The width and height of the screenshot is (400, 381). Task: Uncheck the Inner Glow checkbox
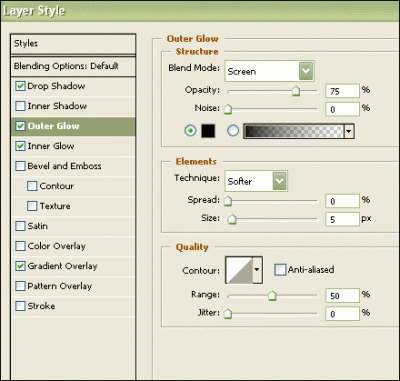pos(20,146)
